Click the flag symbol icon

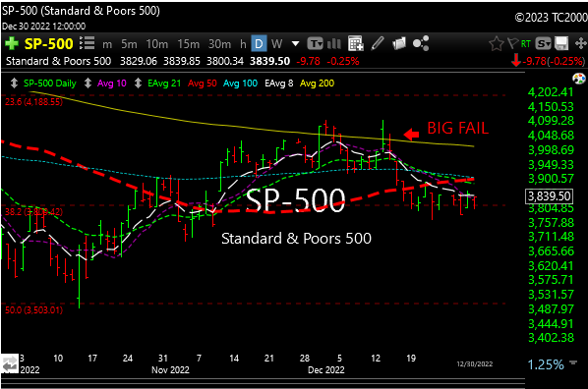[x=512, y=43]
